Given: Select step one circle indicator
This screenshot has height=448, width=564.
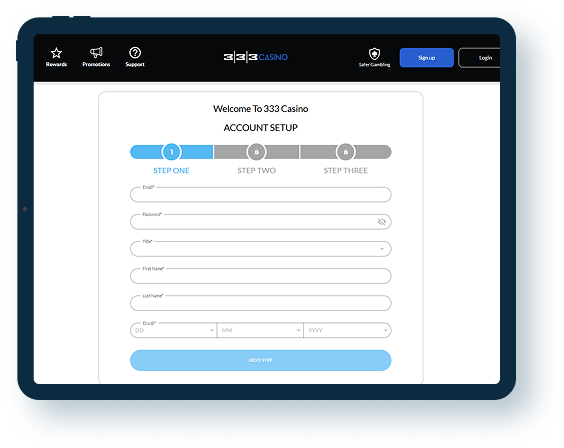Looking at the screenshot, I should [172, 152].
